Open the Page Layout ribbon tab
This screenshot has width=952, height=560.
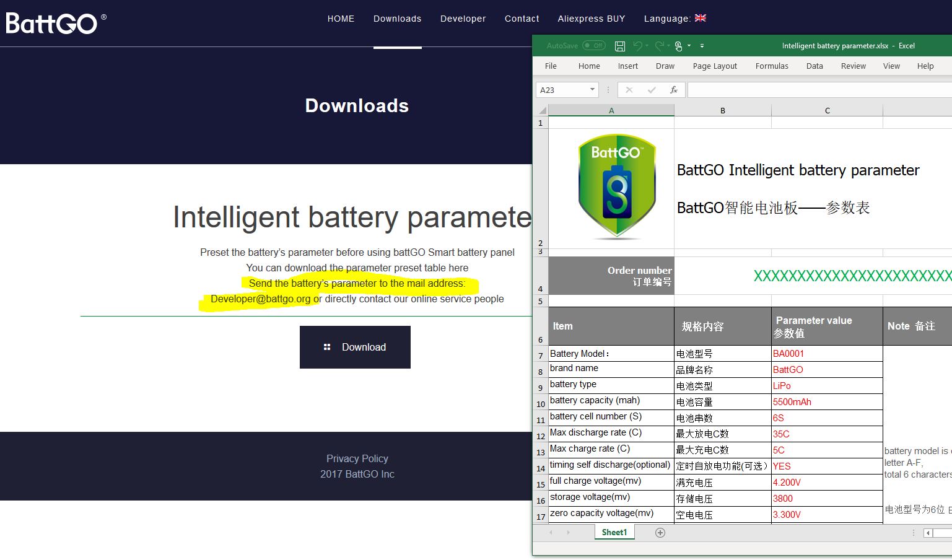tap(715, 66)
